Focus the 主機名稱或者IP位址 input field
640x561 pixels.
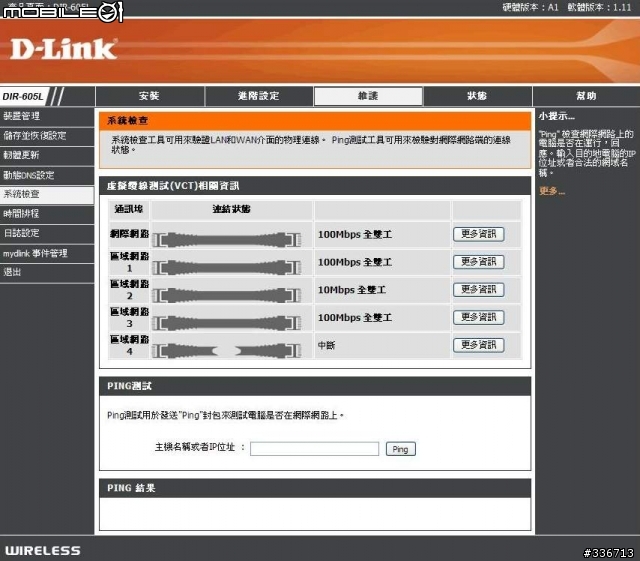(314, 449)
